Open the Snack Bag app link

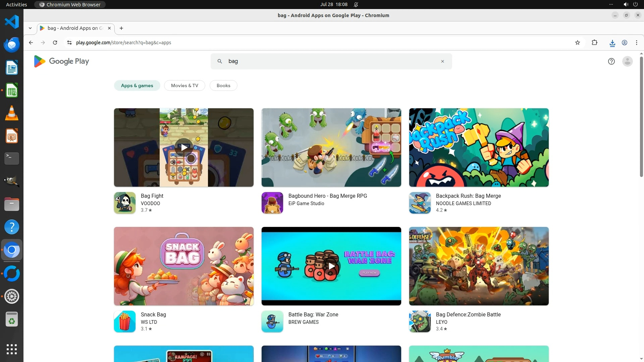(x=153, y=314)
